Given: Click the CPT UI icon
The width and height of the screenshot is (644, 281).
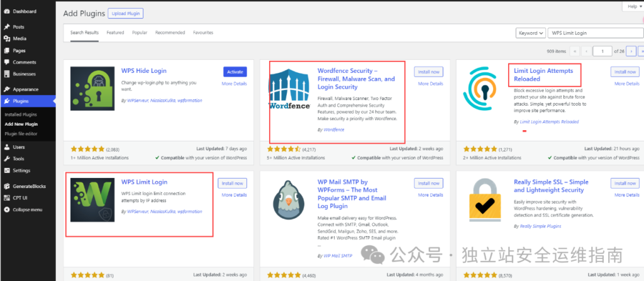Looking at the screenshot, I should 6,198.
